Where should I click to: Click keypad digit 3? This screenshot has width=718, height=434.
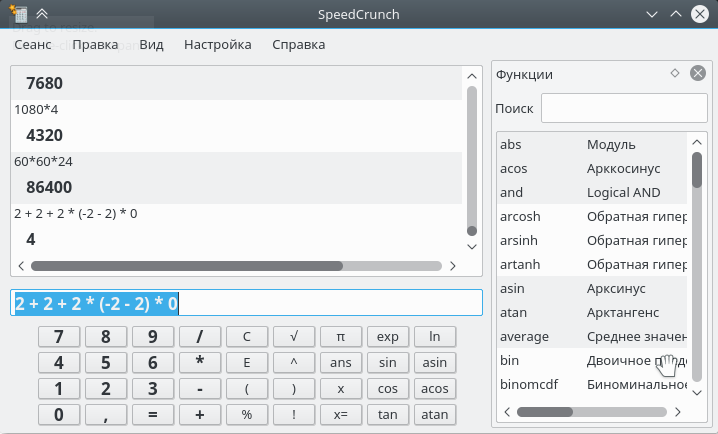153,389
